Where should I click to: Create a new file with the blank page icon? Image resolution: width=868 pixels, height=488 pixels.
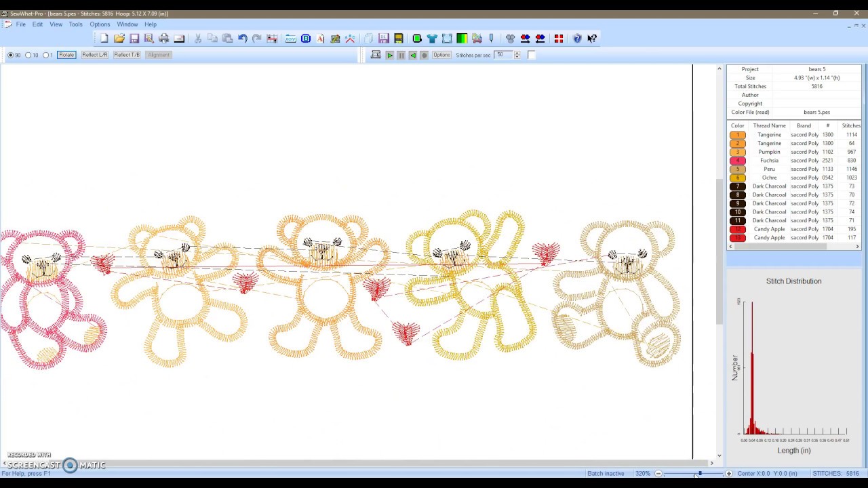pyautogui.click(x=104, y=39)
